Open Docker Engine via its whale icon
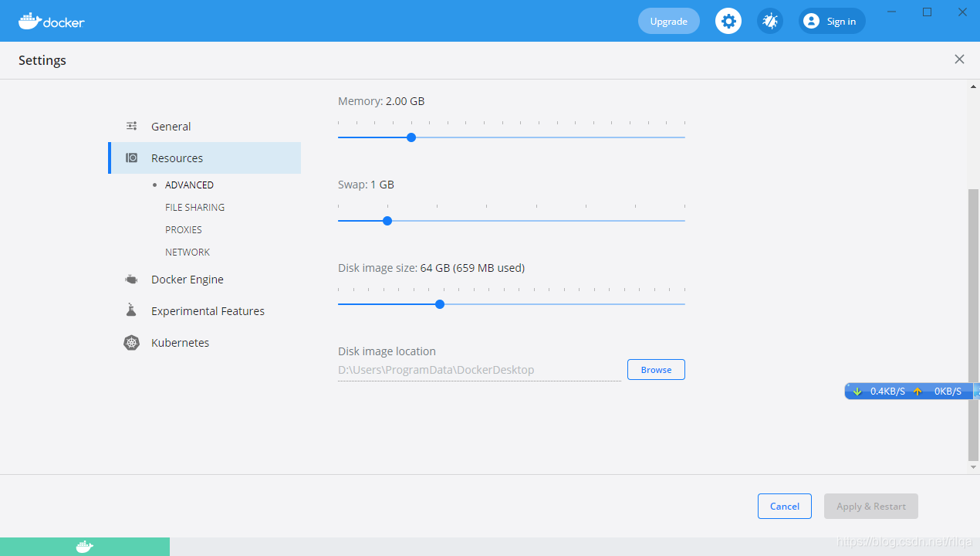 [x=131, y=279]
